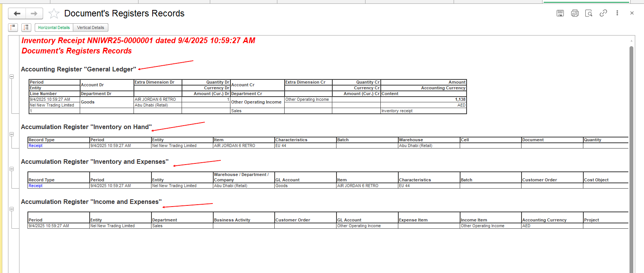This screenshot has height=273, width=644.
Task: Collapse the General Ledger register group
Action: click(x=12, y=77)
